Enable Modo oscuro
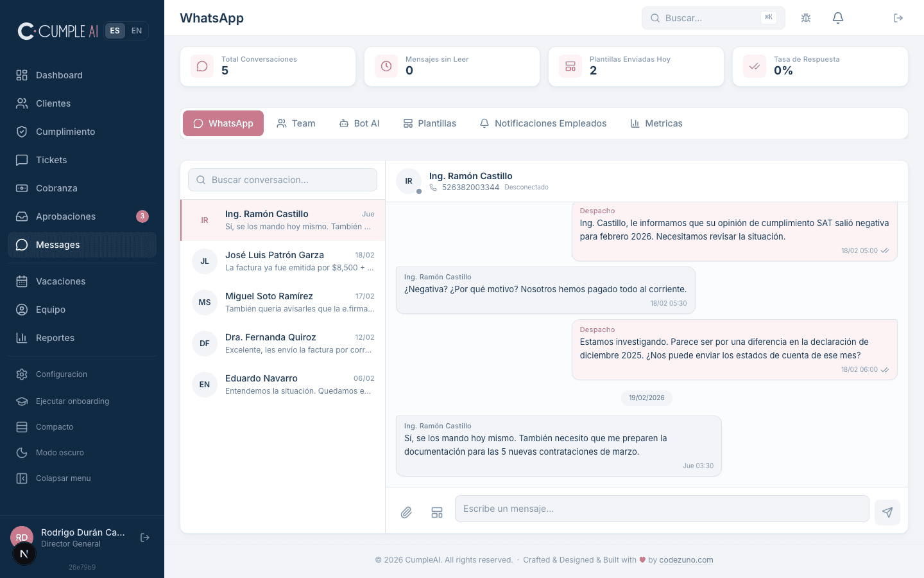 (60, 453)
